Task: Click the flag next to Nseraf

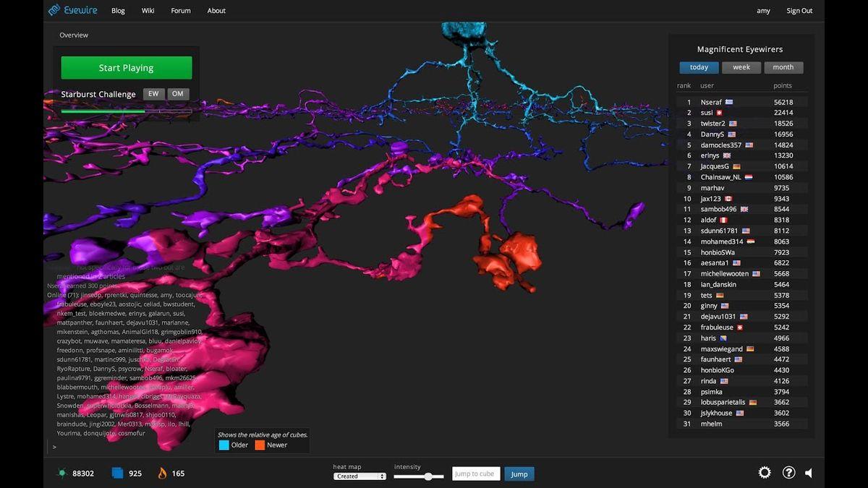Action: point(729,103)
